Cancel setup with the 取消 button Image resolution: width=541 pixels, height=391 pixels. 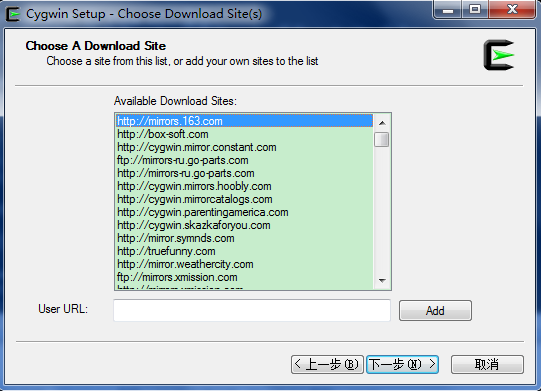click(x=487, y=364)
